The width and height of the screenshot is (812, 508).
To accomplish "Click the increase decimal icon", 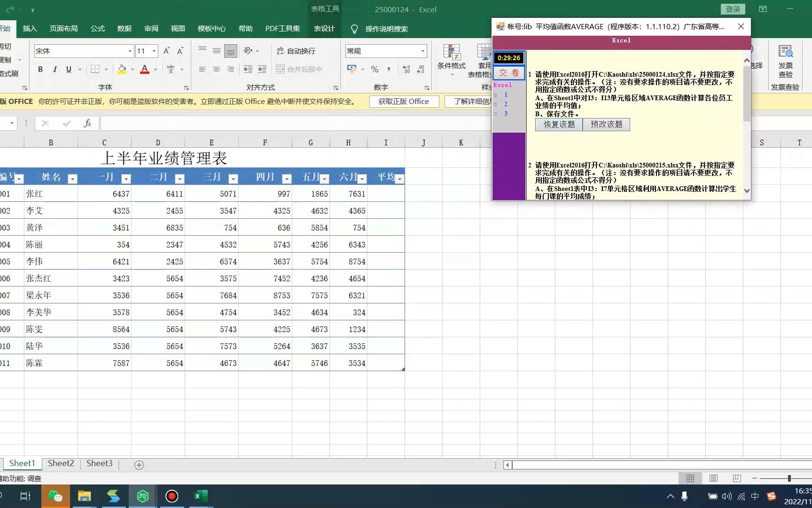I will (406, 69).
